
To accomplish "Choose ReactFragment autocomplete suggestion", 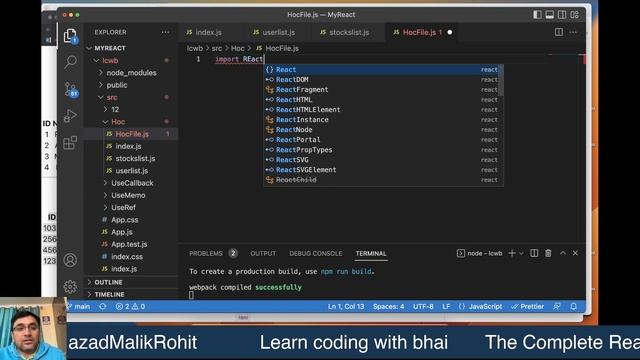I will click(x=383, y=89).
